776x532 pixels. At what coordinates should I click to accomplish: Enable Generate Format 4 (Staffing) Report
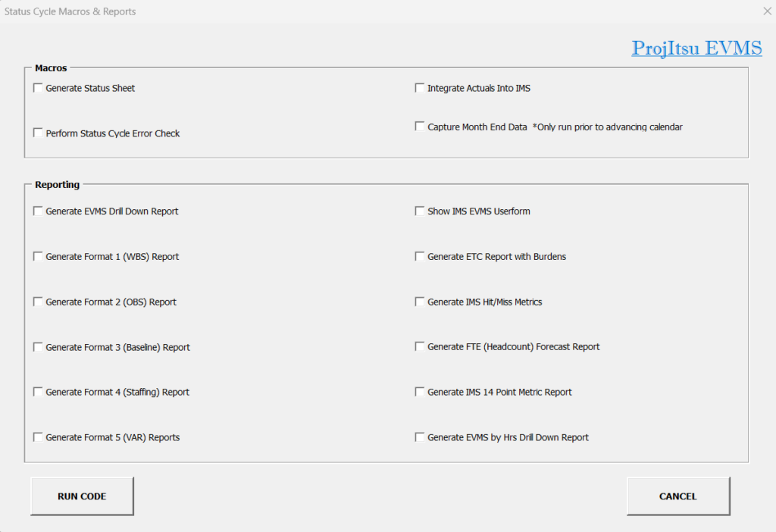click(x=38, y=392)
